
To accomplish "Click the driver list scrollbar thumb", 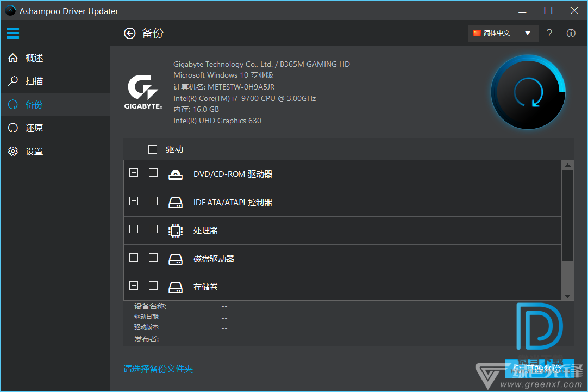I will point(567,216).
